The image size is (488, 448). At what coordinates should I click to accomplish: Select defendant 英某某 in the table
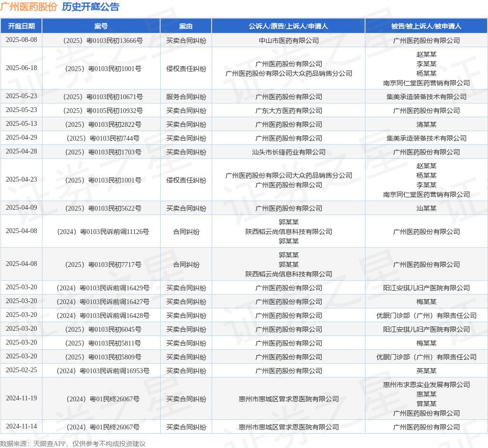(426, 371)
